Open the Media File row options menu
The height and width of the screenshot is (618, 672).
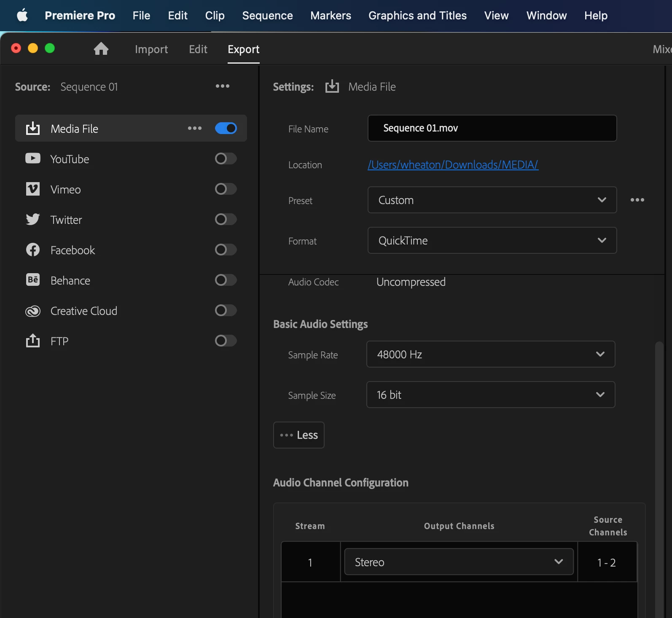point(195,128)
